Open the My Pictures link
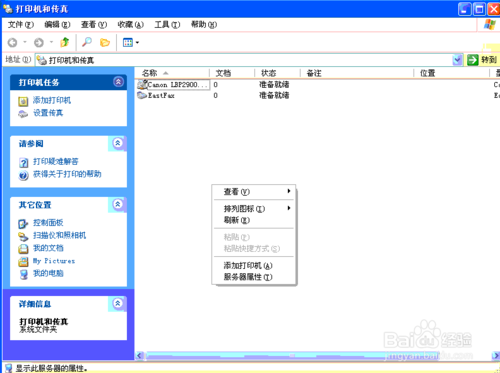 54,261
